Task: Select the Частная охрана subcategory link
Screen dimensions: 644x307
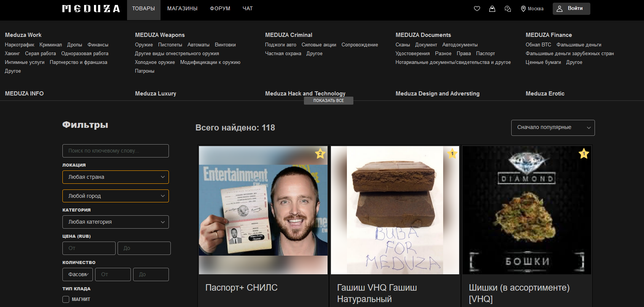Action: [283, 54]
